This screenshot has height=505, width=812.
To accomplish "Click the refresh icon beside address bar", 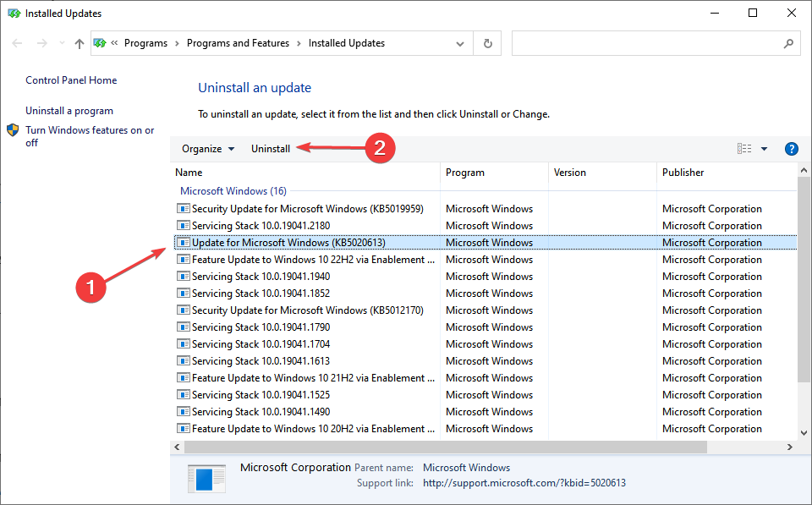I will (487, 43).
